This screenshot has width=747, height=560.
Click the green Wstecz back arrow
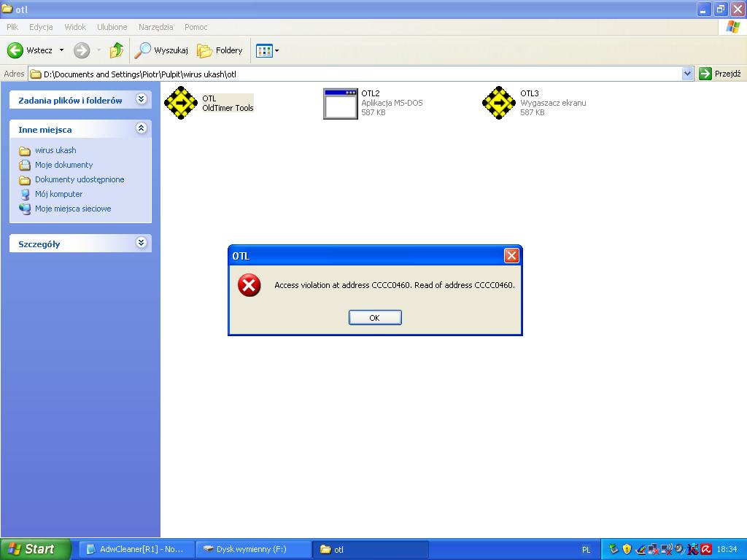point(15,50)
